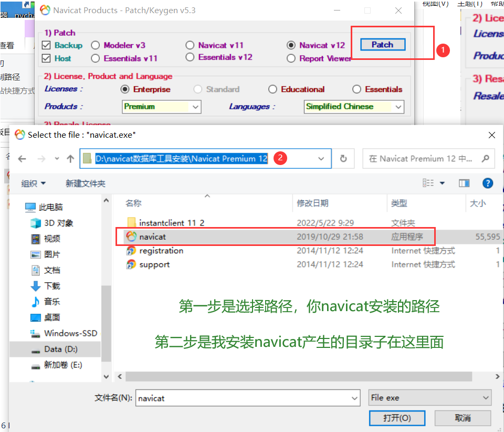Open the 组织 menu
The image size is (504, 432).
pos(34,183)
